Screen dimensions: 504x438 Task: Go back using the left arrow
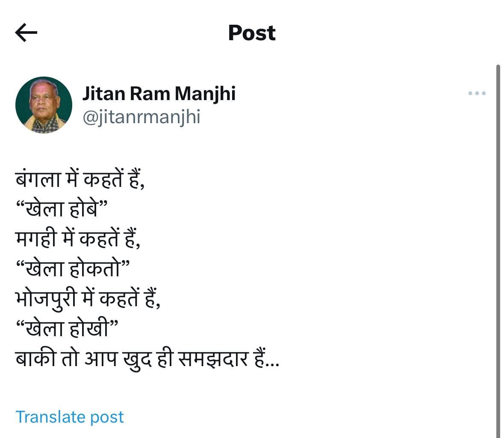tap(26, 33)
